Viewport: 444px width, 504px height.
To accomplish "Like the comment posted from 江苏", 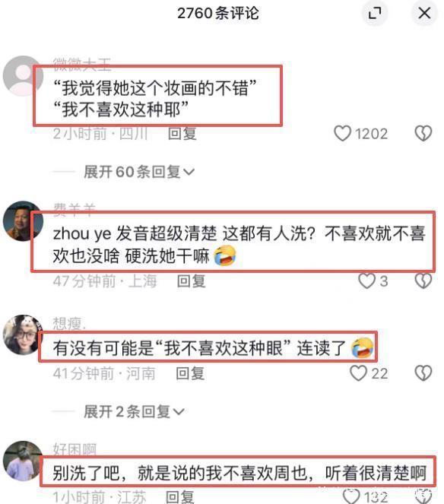I will tap(351, 496).
